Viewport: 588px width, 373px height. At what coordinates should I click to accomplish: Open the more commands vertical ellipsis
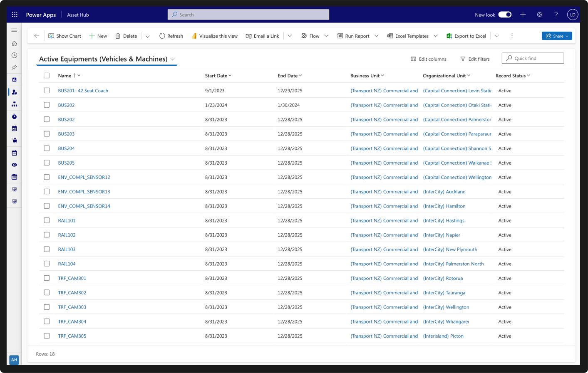coord(512,36)
